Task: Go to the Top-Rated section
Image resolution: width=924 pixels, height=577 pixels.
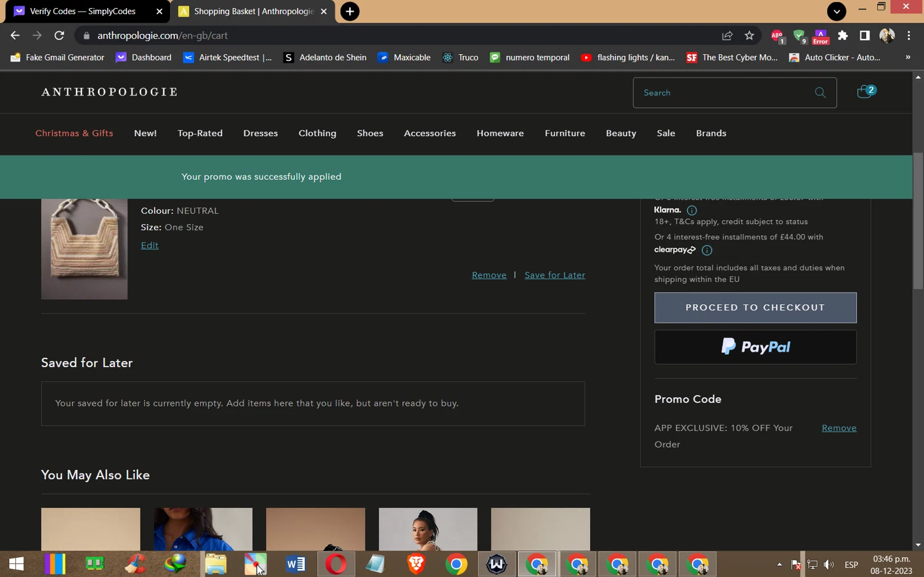Action: pyautogui.click(x=200, y=134)
